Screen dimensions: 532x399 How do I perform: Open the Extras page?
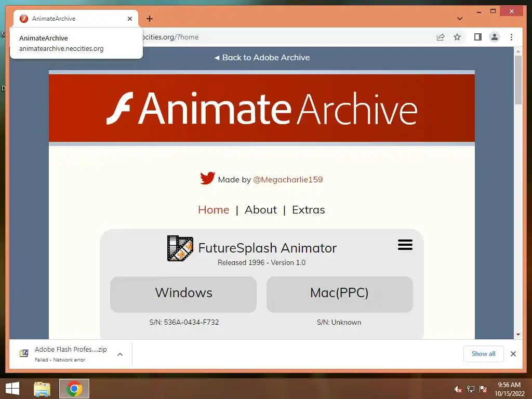tap(309, 210)
